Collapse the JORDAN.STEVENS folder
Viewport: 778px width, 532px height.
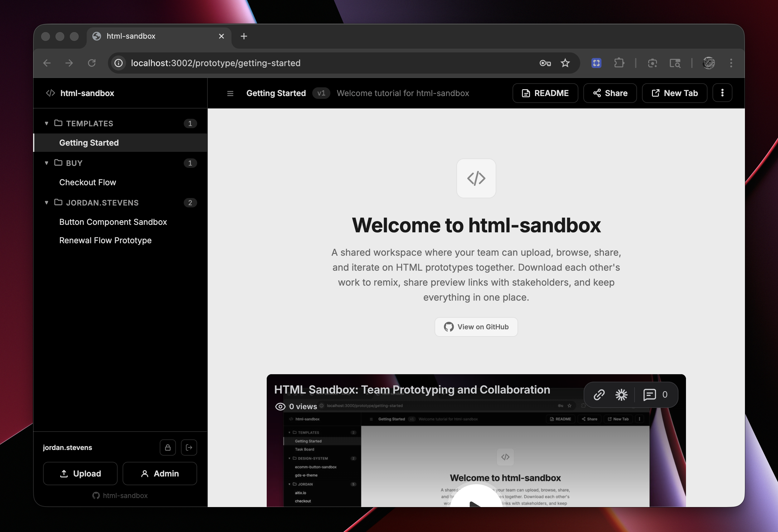(46, 203)
